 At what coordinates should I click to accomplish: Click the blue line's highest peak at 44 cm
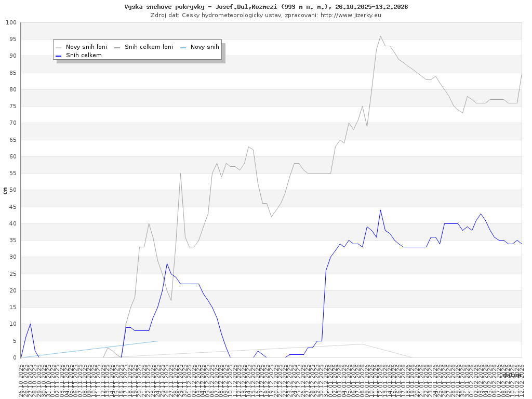pyautogui.click(x=380, y=210)
